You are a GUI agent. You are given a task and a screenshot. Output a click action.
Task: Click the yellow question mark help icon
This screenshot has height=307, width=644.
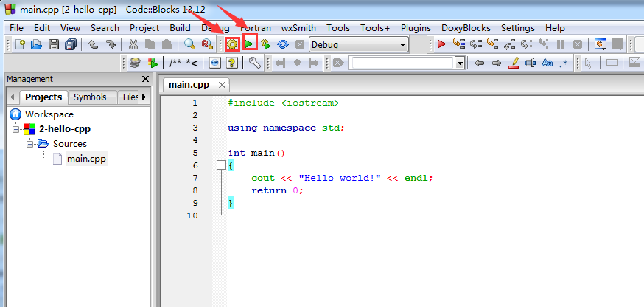[x=232, y=63]
